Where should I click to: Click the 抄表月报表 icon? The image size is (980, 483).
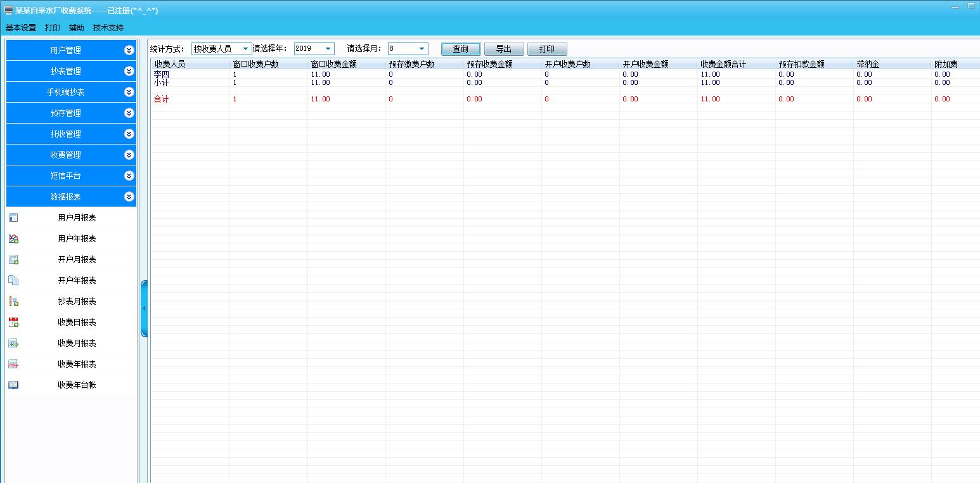click(x=13, y=301)
